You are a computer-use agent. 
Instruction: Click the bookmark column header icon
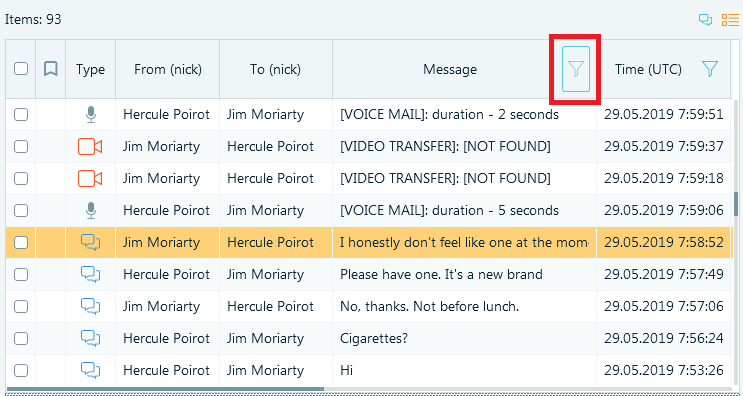(x=51, y=69)
